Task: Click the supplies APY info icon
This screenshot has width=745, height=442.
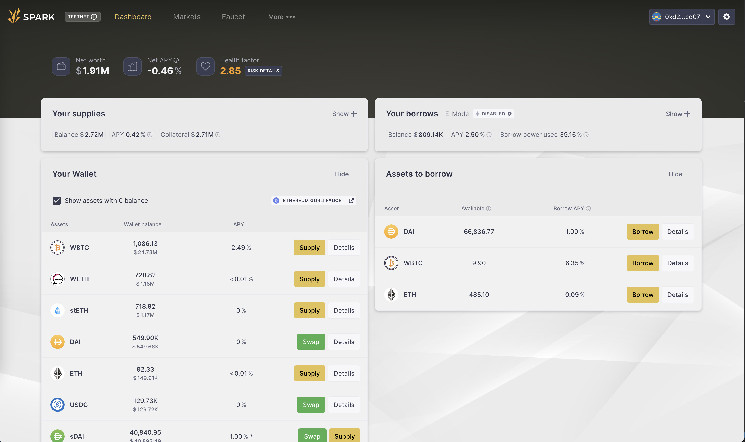Action: 149,135
